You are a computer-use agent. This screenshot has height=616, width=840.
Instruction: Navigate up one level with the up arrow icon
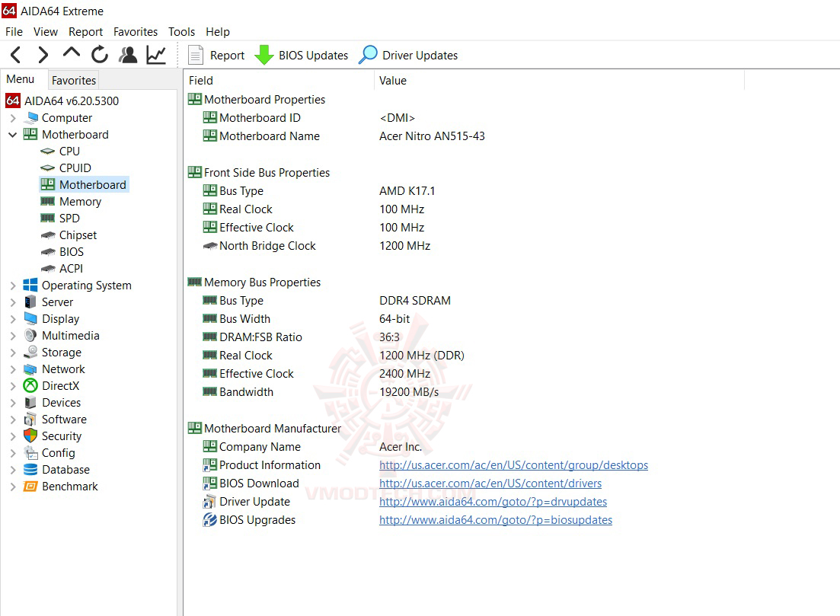point(72,53)
